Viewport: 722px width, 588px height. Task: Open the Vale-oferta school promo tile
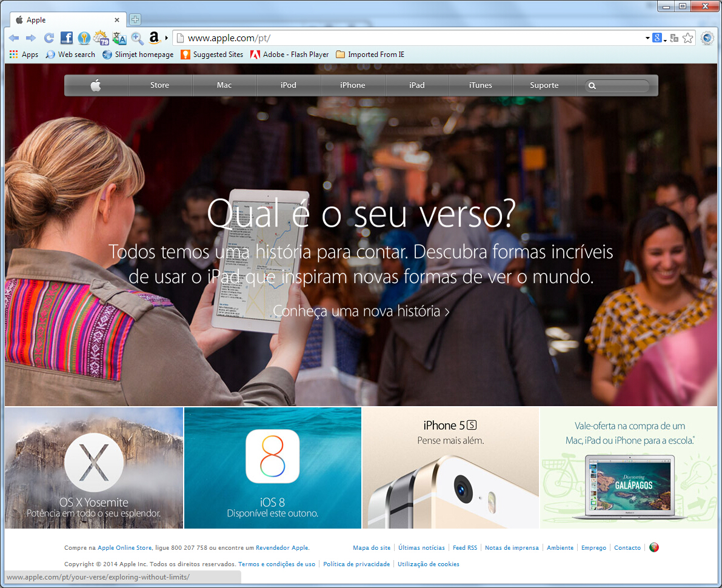[x=629, y=467]
